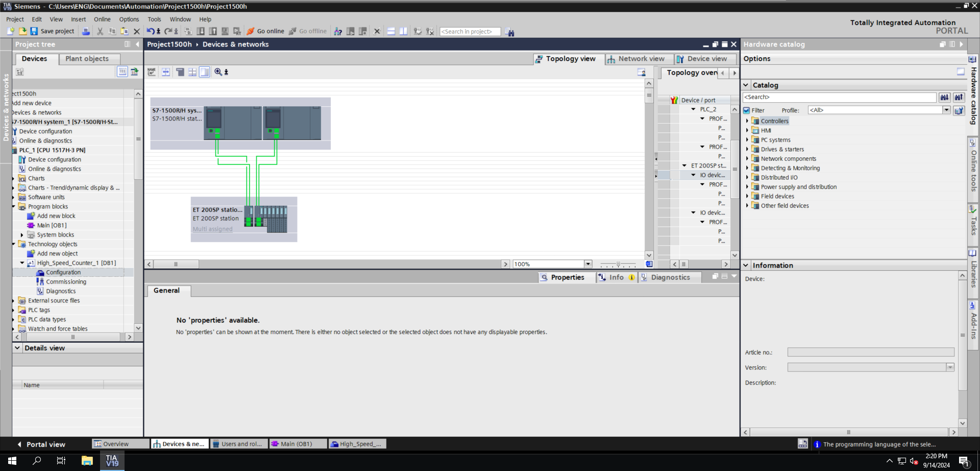Expand the Controllers catalog folder

(x=747, y=121)
